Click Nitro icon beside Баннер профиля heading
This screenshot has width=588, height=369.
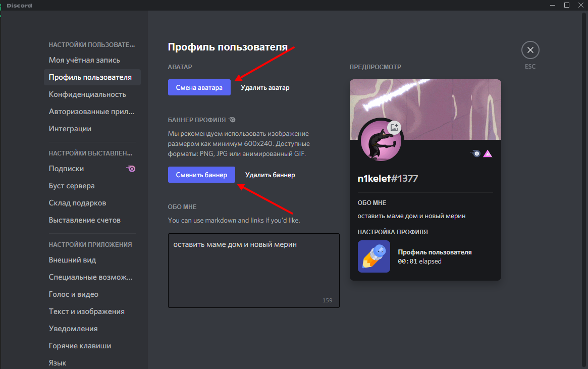[x=232, y=120]
